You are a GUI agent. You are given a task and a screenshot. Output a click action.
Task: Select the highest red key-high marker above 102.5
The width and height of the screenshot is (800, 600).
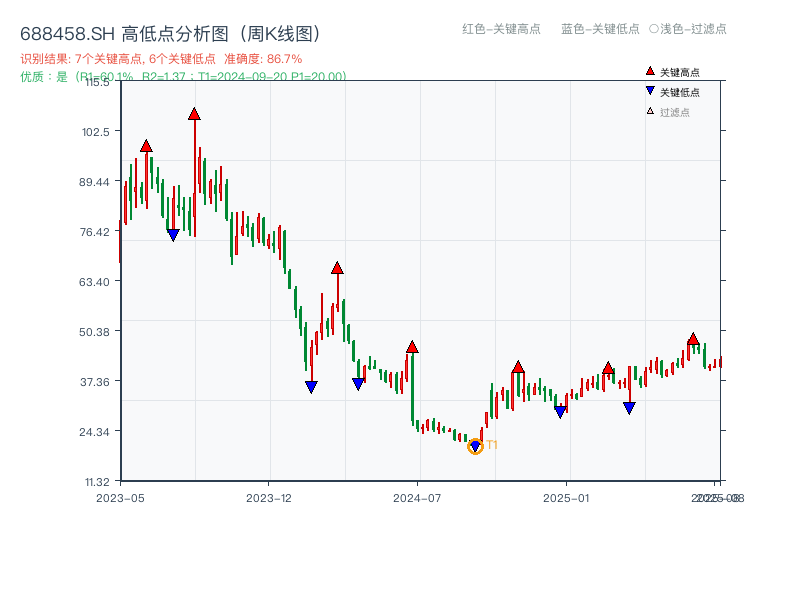[x=194, y=114]
